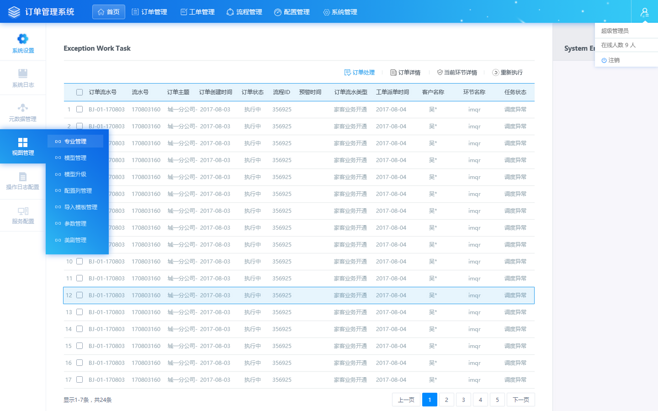Click link icon beside 模型升级

(58, 174)
